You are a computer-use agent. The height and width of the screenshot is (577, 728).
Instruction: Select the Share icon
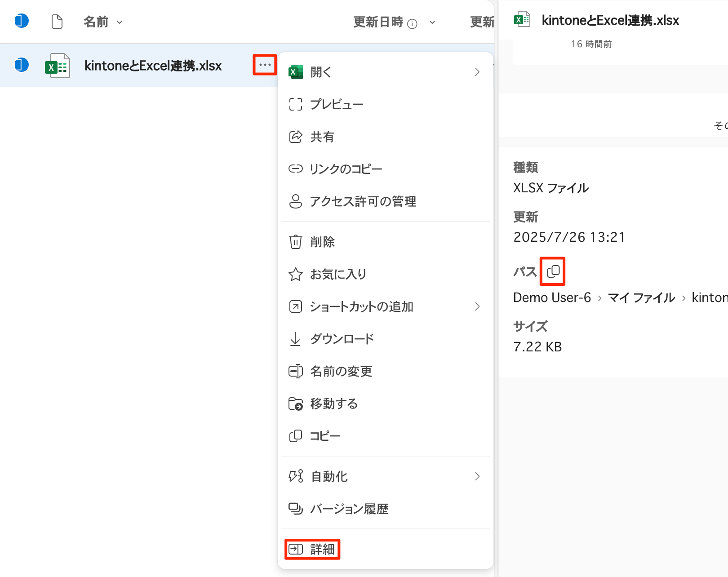click(295, 137)
